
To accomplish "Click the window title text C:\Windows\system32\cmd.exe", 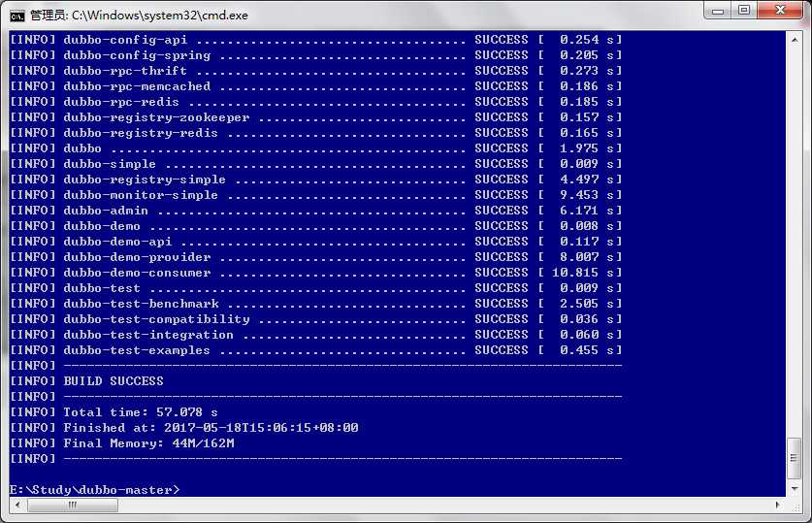I will click(159, 16).
